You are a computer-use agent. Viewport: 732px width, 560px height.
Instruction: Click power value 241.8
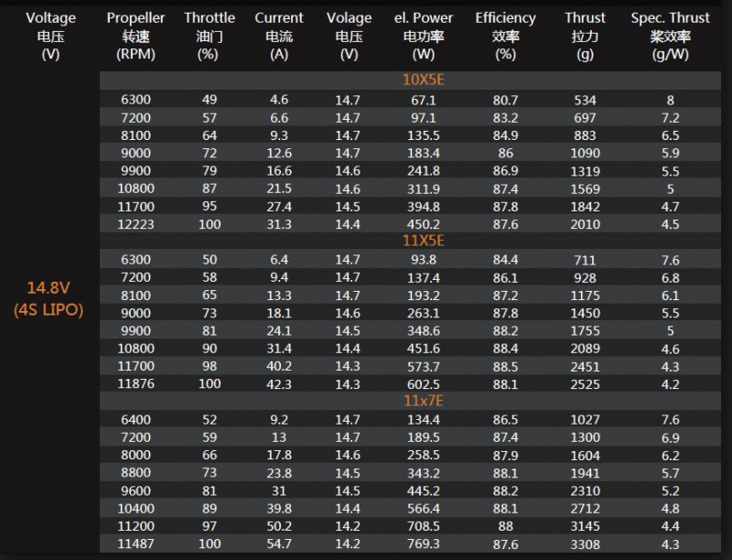[x=424, y=171]
